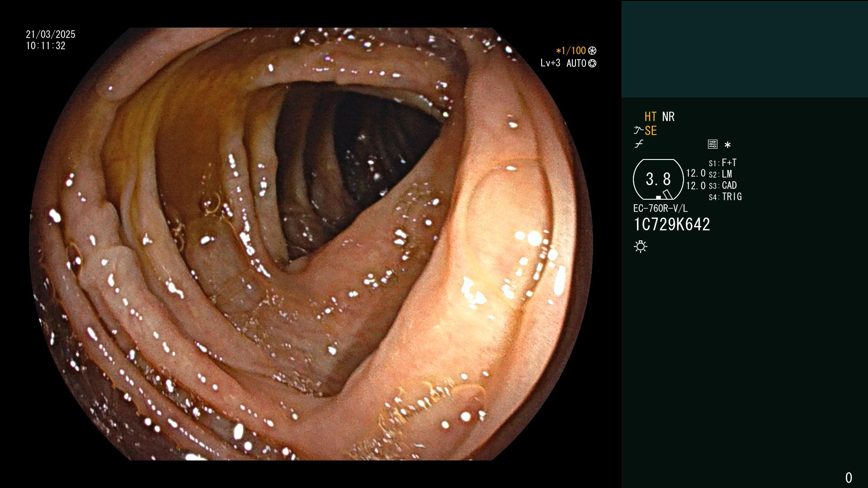Click the lower 12.0 value

click(696, 186)
